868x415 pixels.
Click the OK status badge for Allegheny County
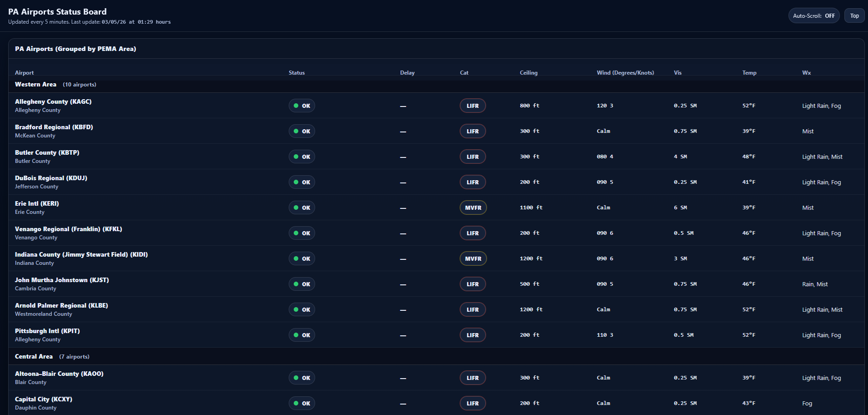click(301, 106)
